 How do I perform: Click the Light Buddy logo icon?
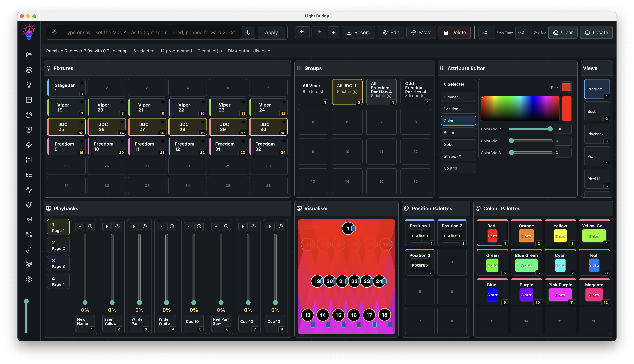click(x=29, y=32)
